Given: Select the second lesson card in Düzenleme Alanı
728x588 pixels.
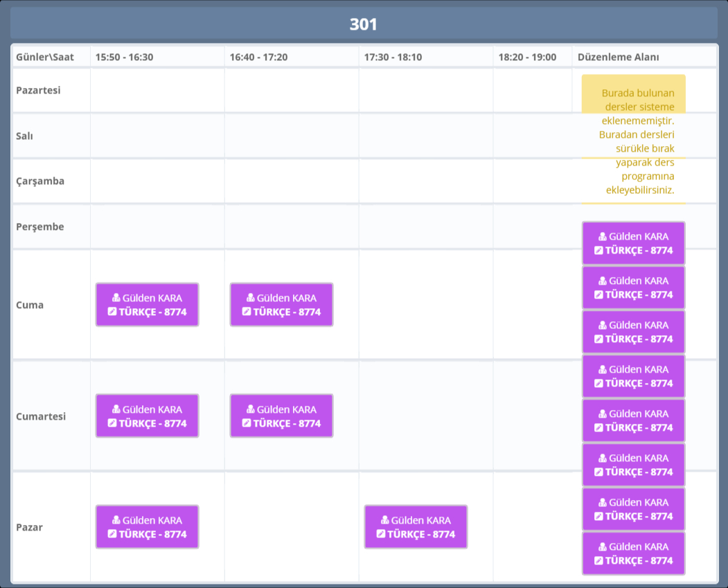Looking at the screenshot, I should click(x=633, y=287).
